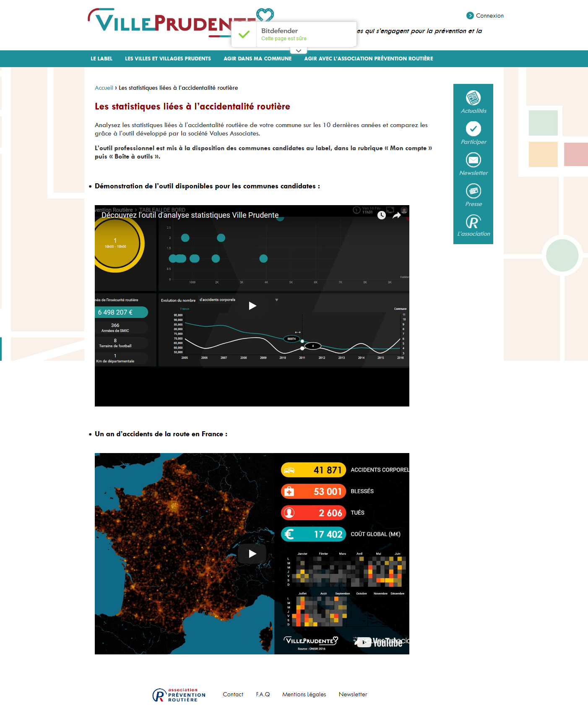Click the '2 606' tués figure
This screenshot has height=719, width=588.
[x=330, y=513]
